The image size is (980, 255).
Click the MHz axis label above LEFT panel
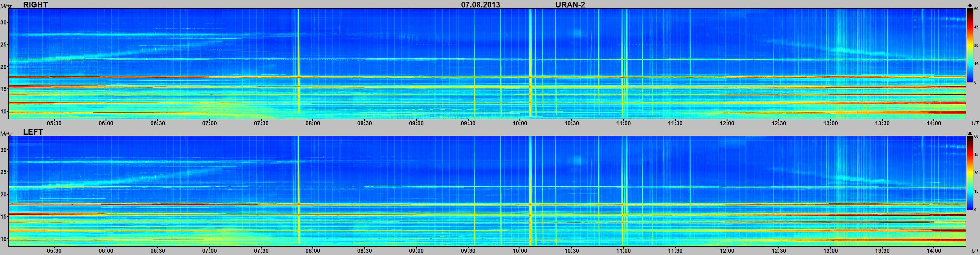coord(6,134)
